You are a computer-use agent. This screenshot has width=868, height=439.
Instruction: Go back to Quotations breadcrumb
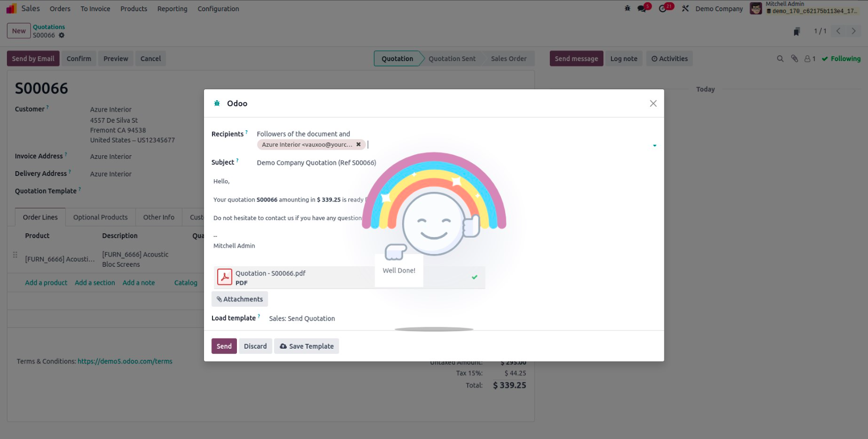click(x=49, y=27)
